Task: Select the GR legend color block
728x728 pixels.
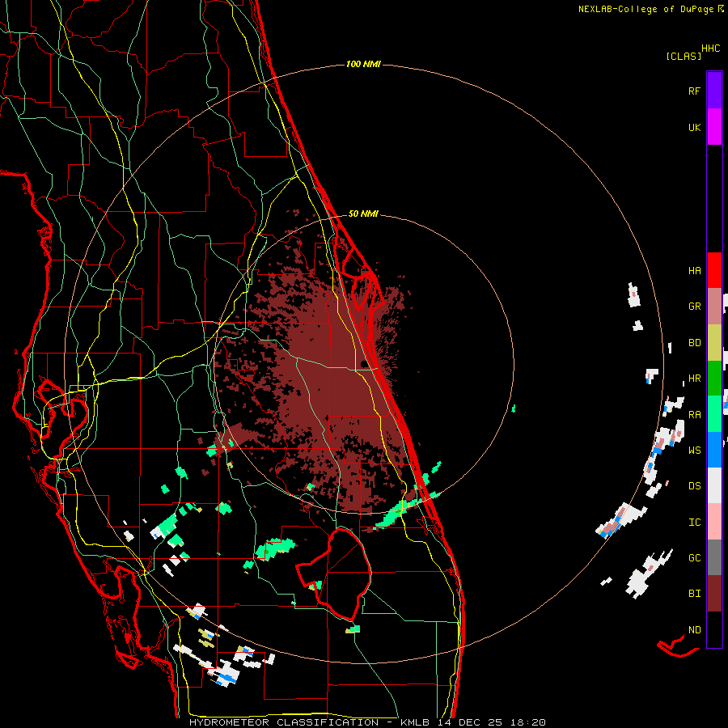Action: pos(714,307)
